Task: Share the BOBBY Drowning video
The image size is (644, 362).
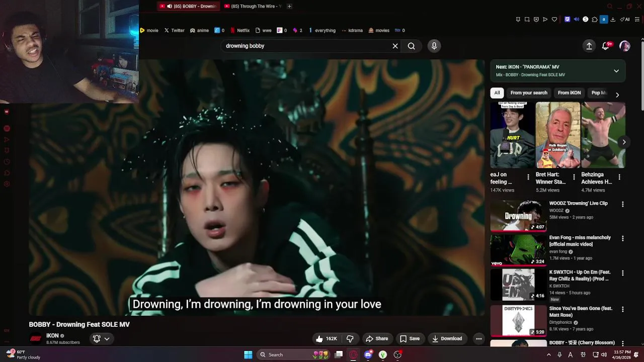Action: point(377,339)
